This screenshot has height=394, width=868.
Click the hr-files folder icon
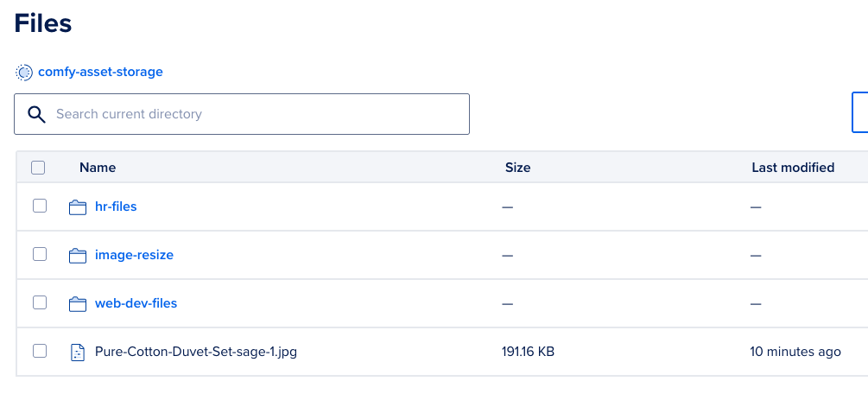78,207
